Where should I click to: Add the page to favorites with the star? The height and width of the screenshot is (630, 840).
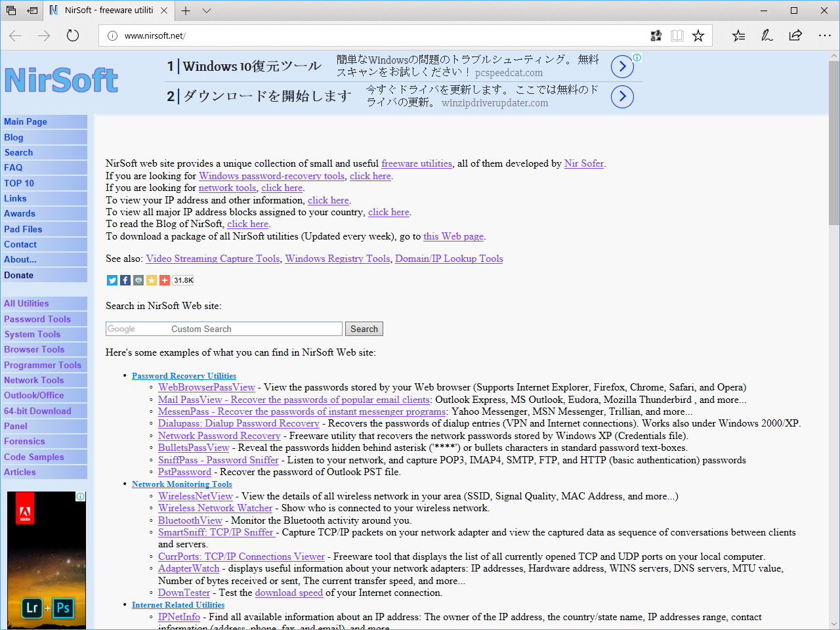pyautogui.click(x=698, y=35)
